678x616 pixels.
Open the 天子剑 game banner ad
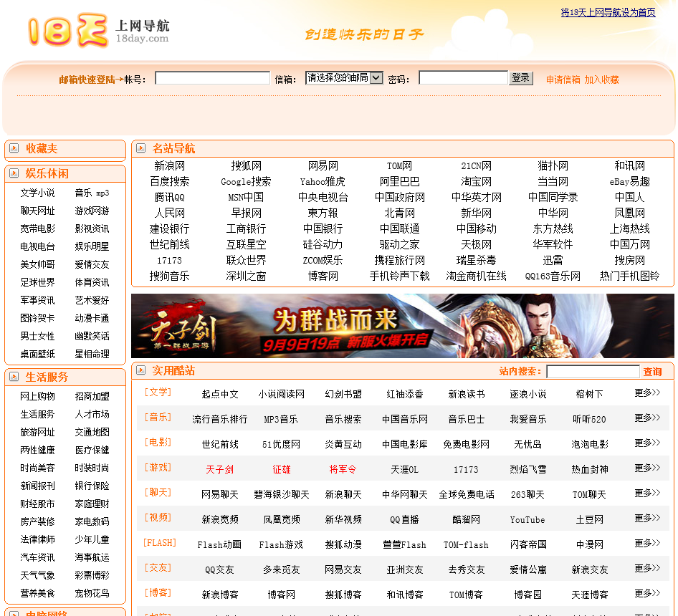click(403, 325)
